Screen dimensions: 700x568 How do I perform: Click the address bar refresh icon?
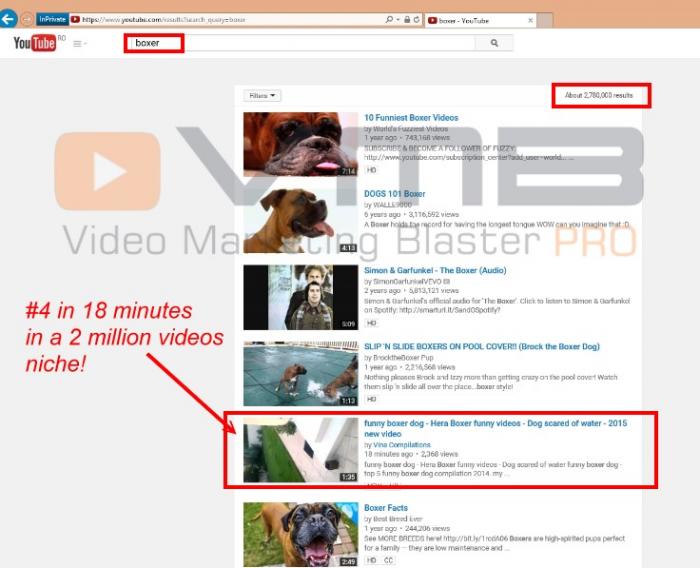pos(417,20)
